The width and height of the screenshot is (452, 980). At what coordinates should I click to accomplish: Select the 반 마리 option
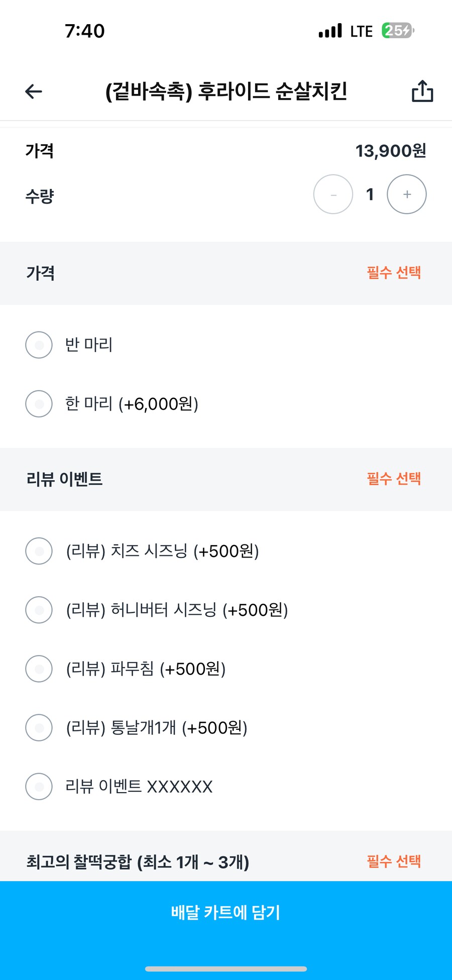39,345
